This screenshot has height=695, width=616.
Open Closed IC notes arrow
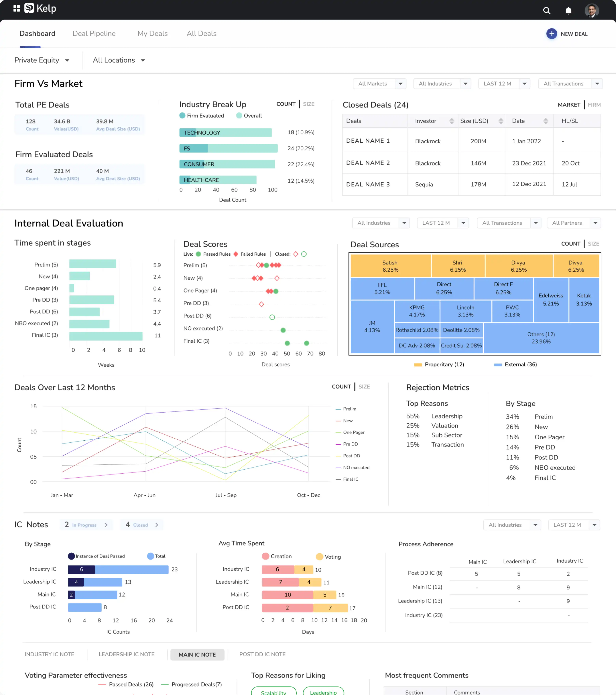(x=157, y=525)
